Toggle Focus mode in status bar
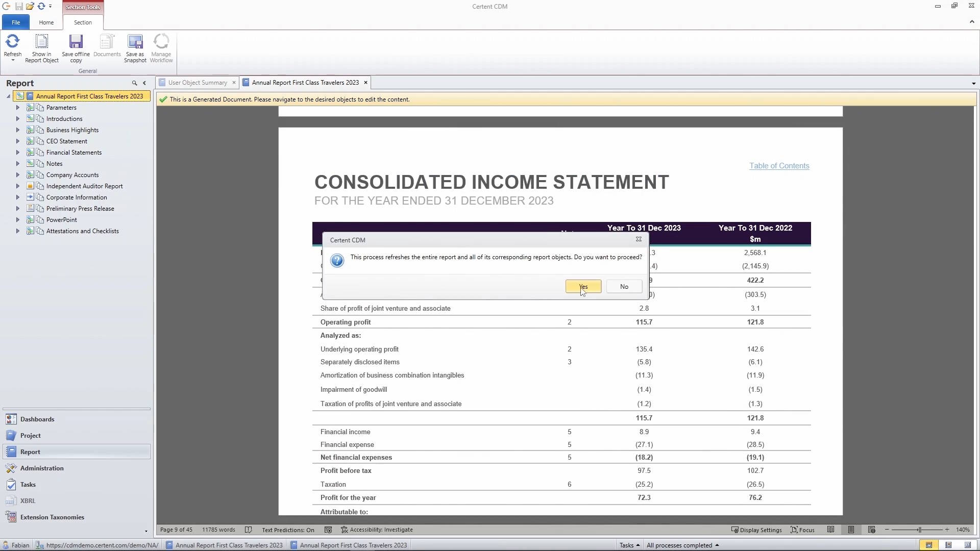Screen dimensions: 980x551 point(802,530)
